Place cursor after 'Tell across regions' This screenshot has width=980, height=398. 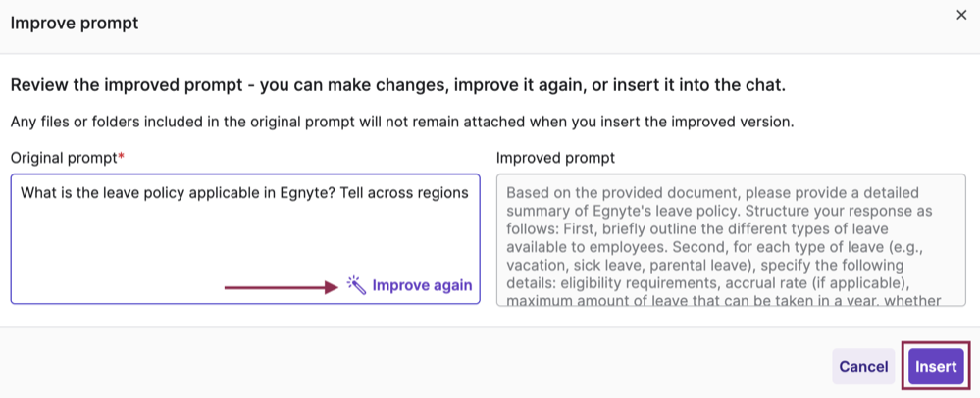[469, 192]
